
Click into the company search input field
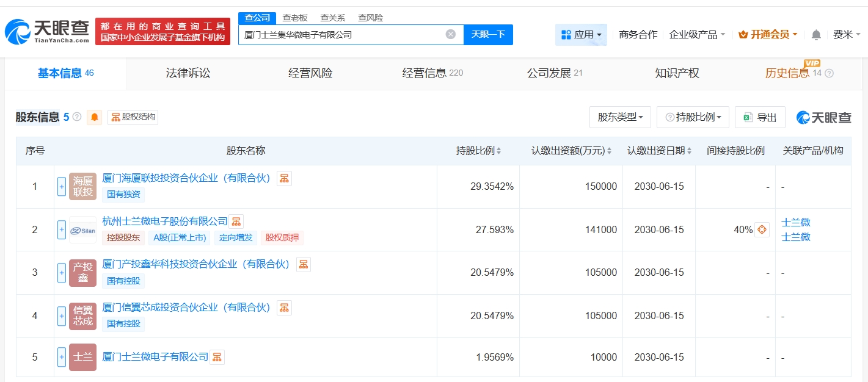(342, 35)
